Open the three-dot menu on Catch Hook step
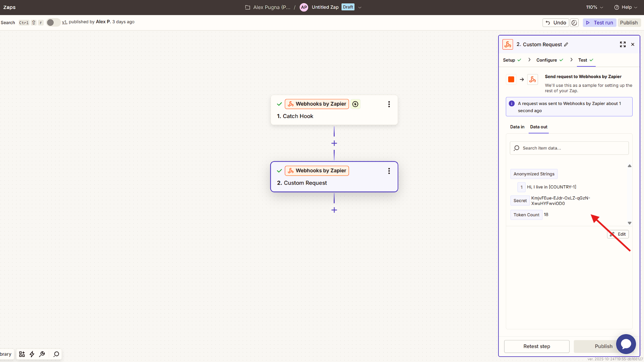Screen dimensions: 644x362 389,104
